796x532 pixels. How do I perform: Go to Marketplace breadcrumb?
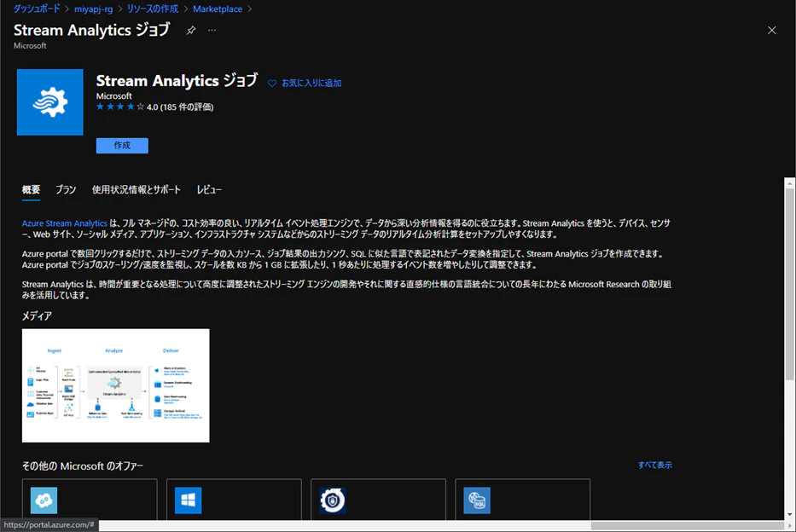218,9
